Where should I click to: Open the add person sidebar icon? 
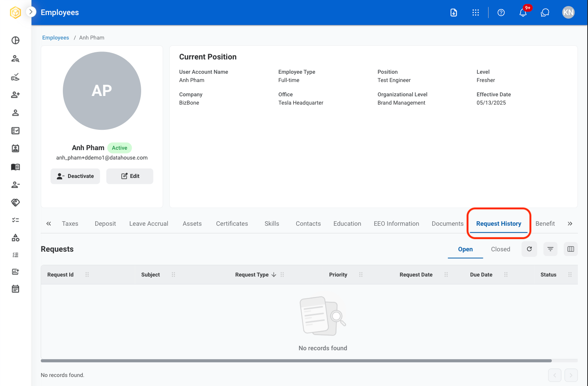pos(15,95)
